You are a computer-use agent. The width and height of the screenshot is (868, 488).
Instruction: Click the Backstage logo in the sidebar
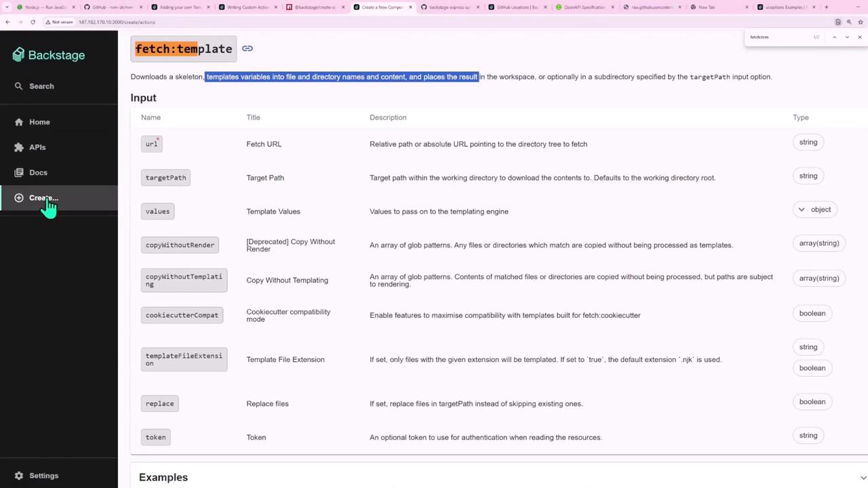(48, 55)
